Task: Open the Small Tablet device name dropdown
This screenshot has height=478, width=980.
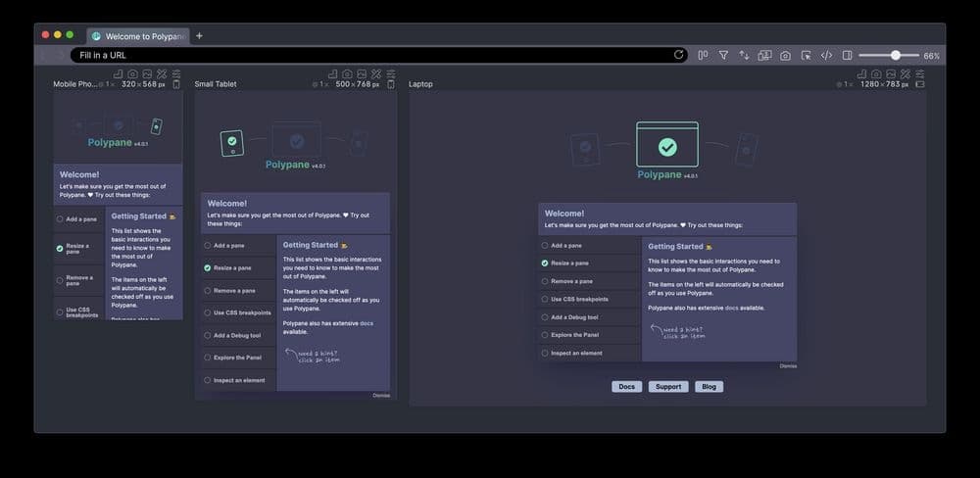Action: (215, 84)
